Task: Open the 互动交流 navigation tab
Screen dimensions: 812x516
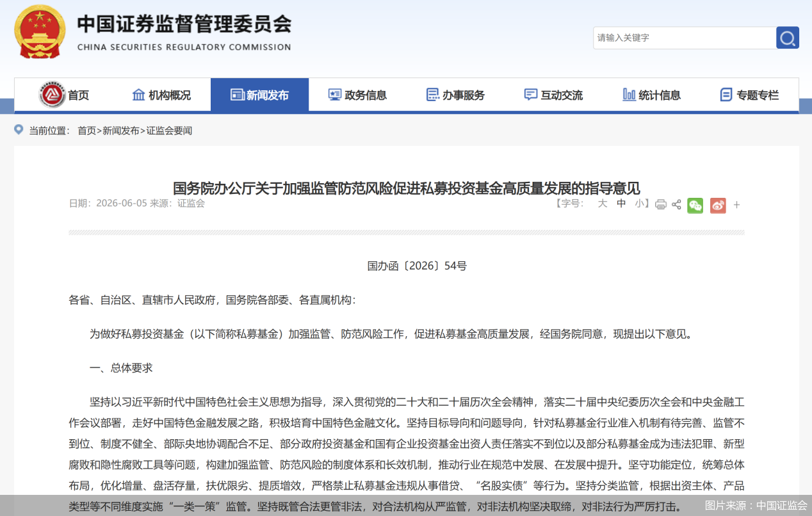Action: [x=553, y=95]
